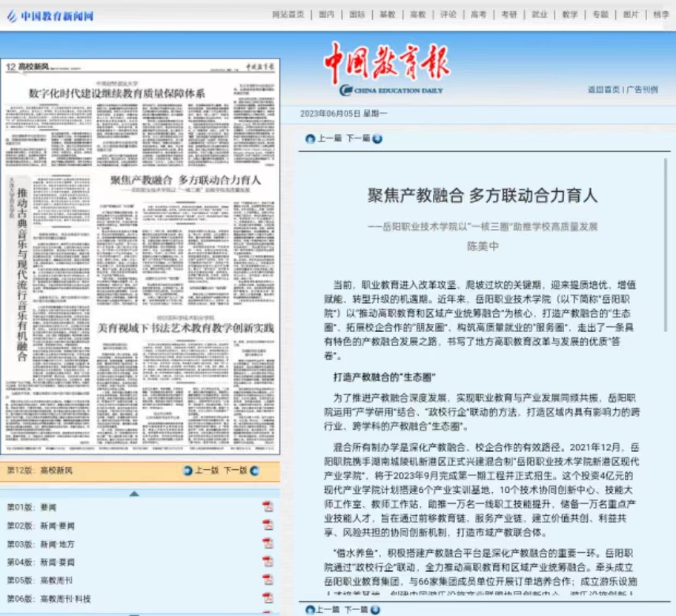676x616 pixels.
Task: Click the label 第12版：高校新风
Action: [x=39, y=470]
